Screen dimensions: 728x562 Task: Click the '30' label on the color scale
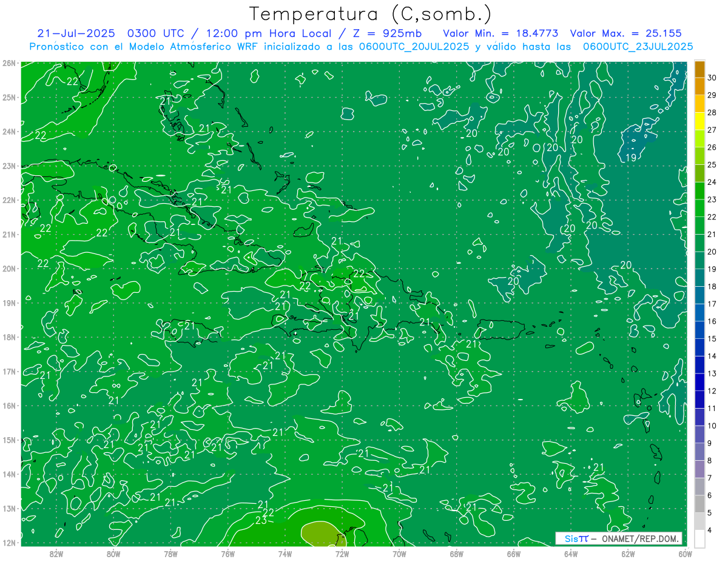(712, 78)
